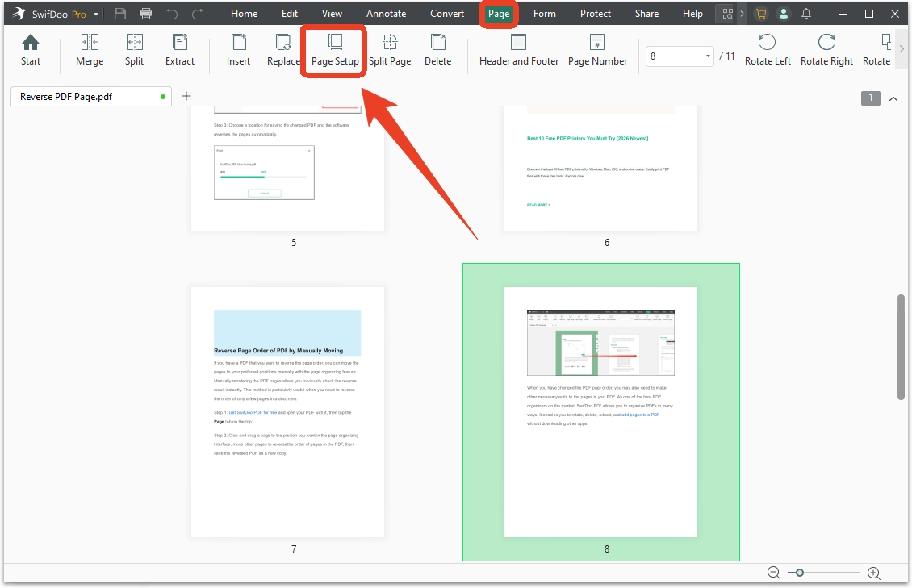The image size is (912, 588).
Task: Click the Delete page tool
Action: 438,49
